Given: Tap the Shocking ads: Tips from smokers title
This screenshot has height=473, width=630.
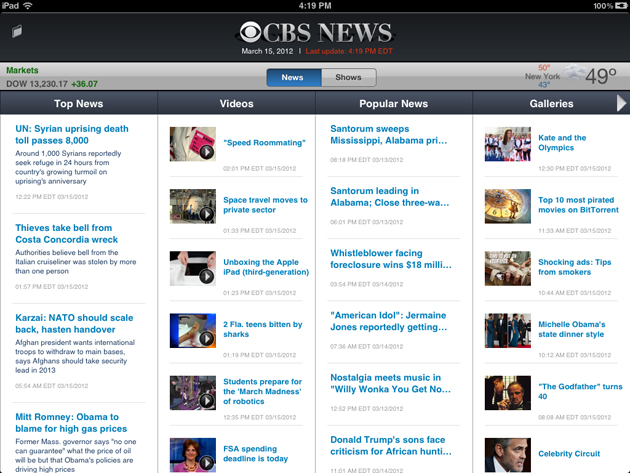Looking at the screenshot, I should 575,267.
